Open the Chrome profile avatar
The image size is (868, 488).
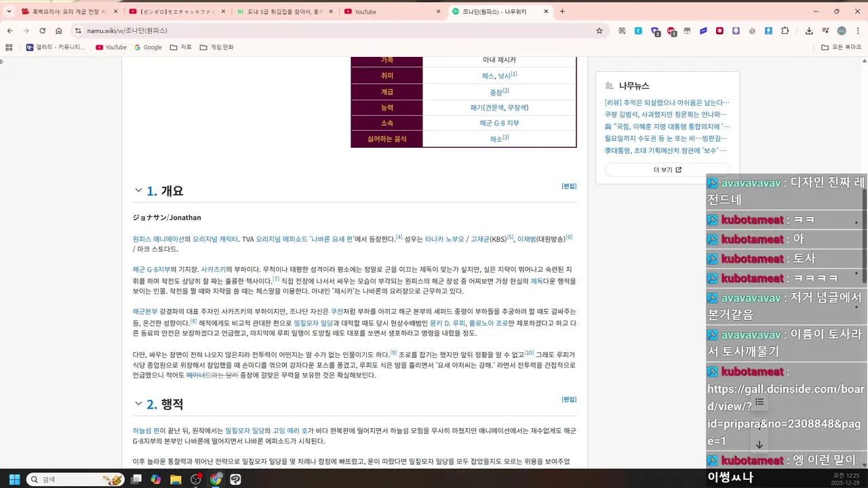click(842, 30)
